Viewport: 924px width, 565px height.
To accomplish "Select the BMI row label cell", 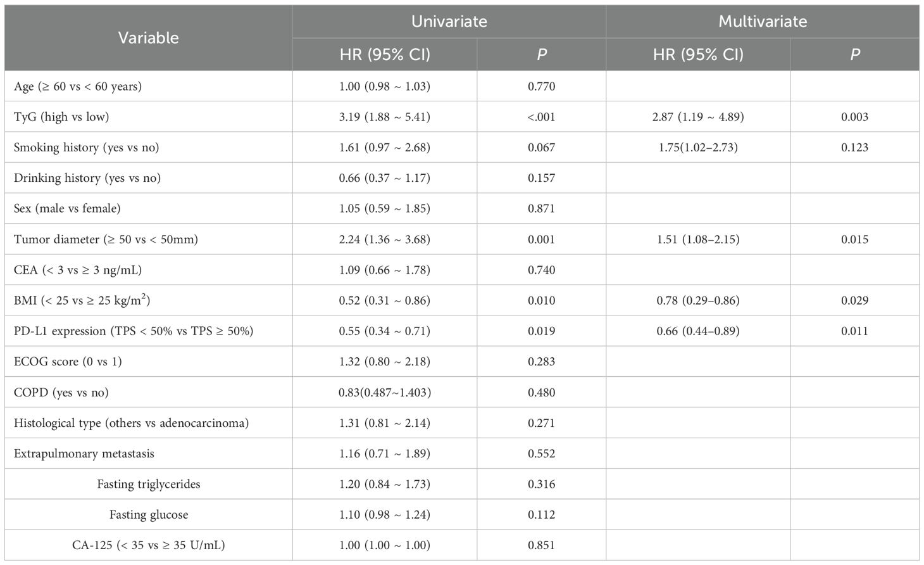I will point(82,300).
